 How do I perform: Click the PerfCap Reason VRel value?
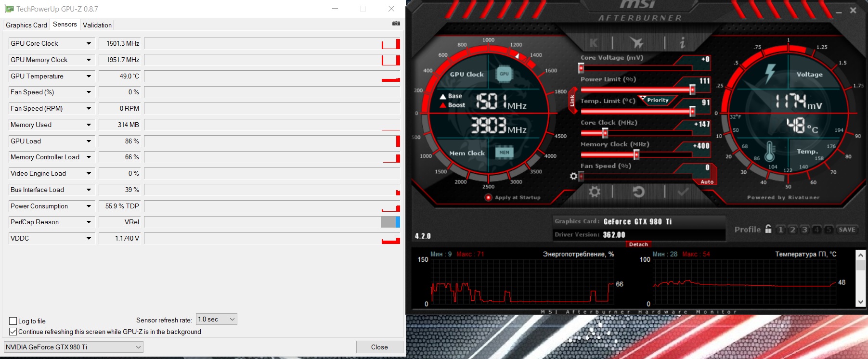[119, 222]
